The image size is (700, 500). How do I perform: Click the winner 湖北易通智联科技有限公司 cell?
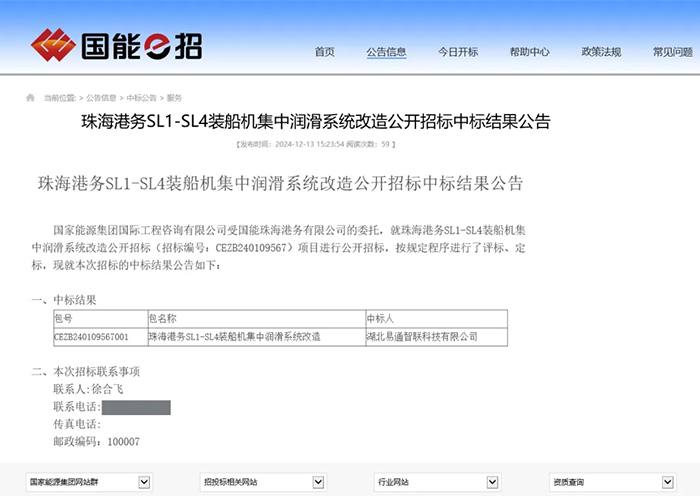[x=422, y=337]
